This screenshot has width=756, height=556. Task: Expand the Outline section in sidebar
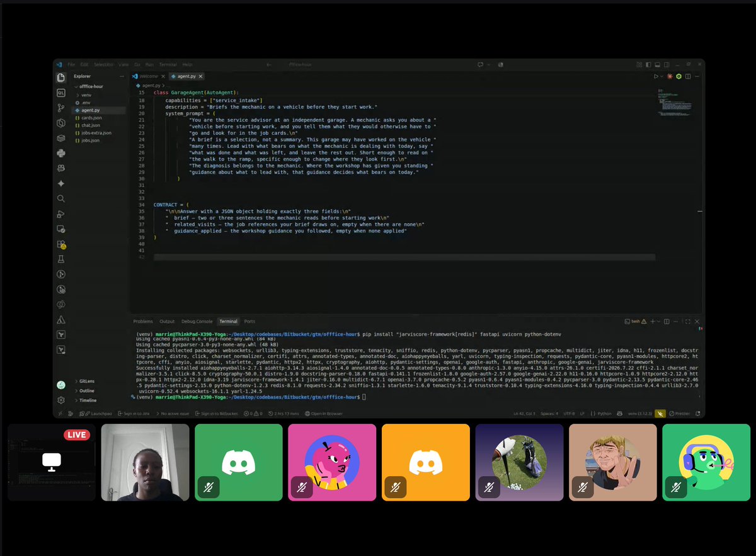click(x=87, y=390)
